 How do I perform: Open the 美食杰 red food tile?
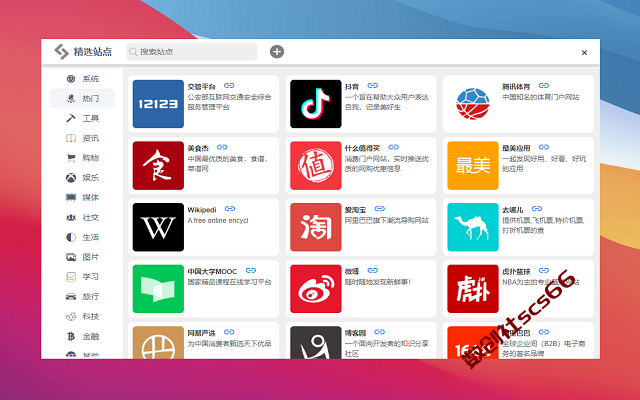click(x=158, y=165)
